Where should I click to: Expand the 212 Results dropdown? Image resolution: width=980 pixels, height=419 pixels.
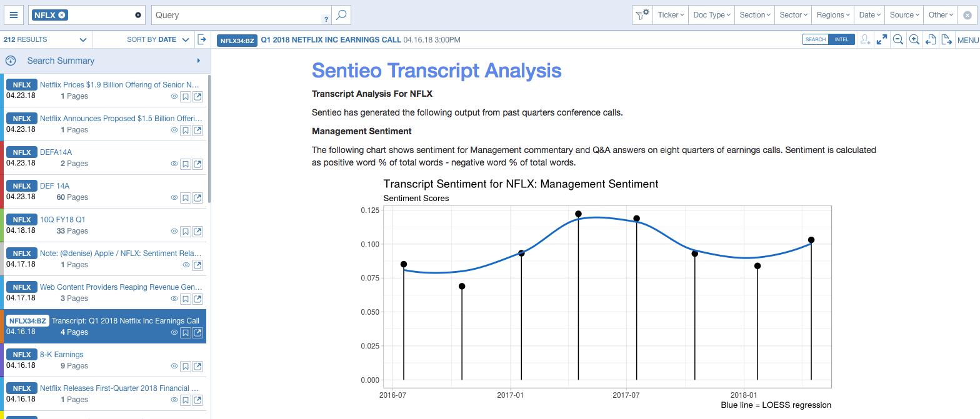point(46,39)
